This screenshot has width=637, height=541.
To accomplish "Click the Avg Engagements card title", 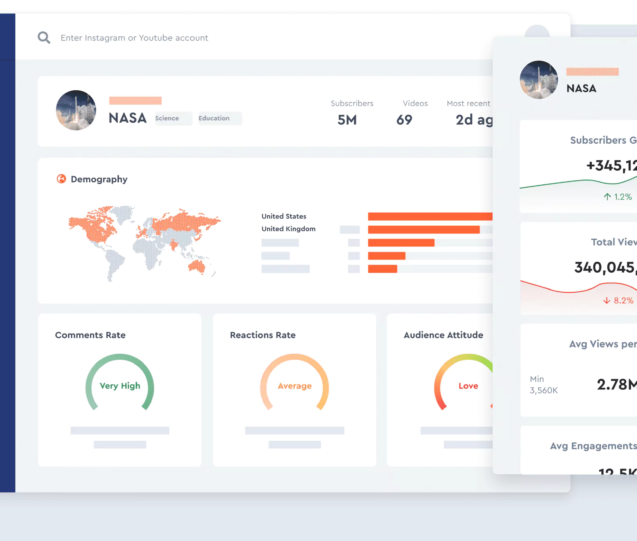I will pos(594,446).
